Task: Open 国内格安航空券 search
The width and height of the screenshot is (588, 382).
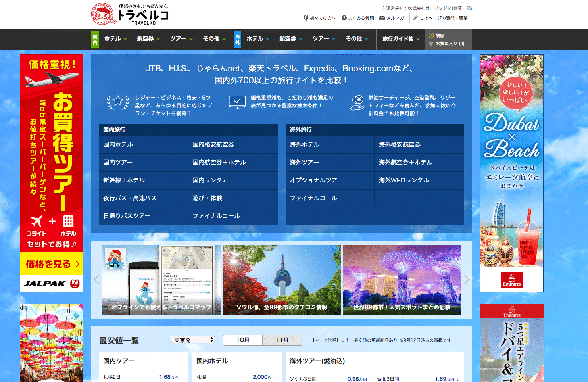Action: pyautogui.click(x=233, y=145)
